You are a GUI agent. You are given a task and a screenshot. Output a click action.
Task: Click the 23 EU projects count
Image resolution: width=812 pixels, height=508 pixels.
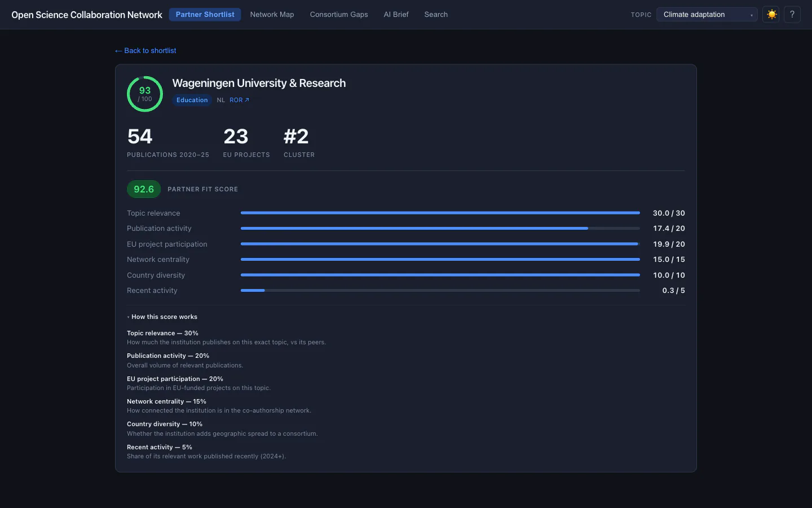coord(236,137)
